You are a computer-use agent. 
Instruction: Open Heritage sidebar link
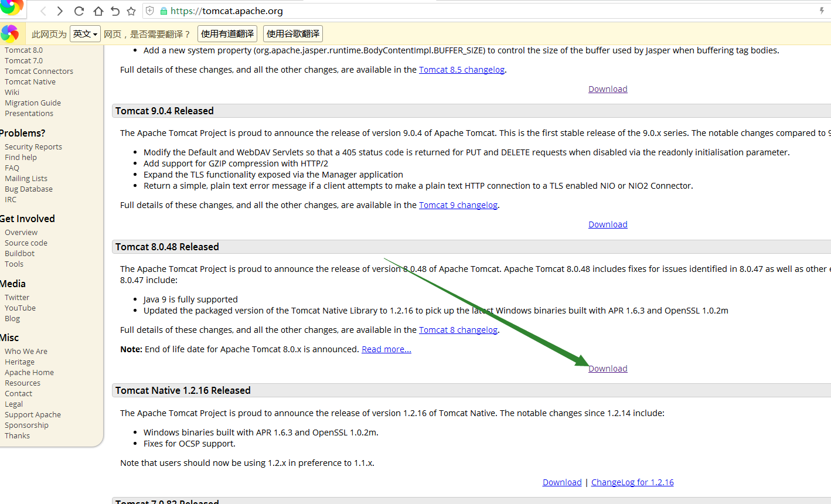click(19, 362)
